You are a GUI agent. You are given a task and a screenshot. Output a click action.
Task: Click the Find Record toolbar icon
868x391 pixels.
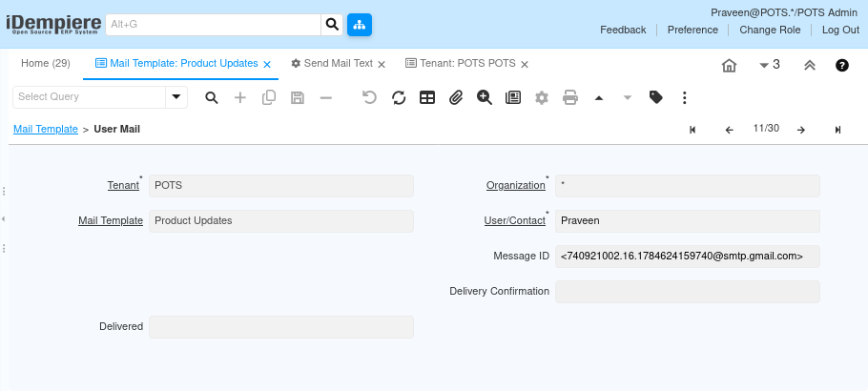pos(212,98)
